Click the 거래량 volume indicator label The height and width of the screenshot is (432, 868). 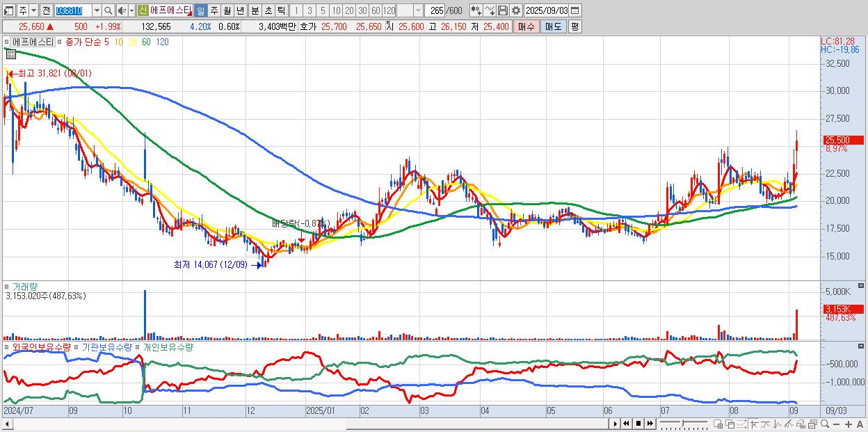coord(24,286)
